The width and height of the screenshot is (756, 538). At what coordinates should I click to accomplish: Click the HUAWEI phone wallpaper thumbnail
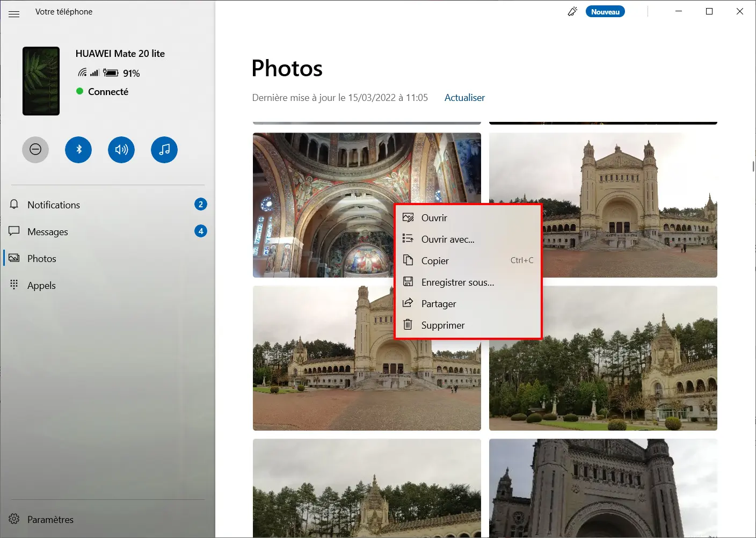coord(41,81)
